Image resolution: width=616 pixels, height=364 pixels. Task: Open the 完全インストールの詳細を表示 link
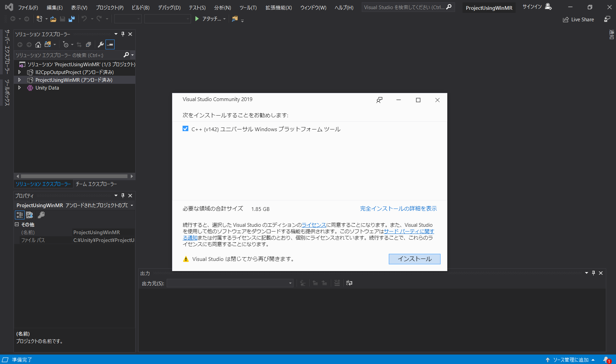[398, 208]
